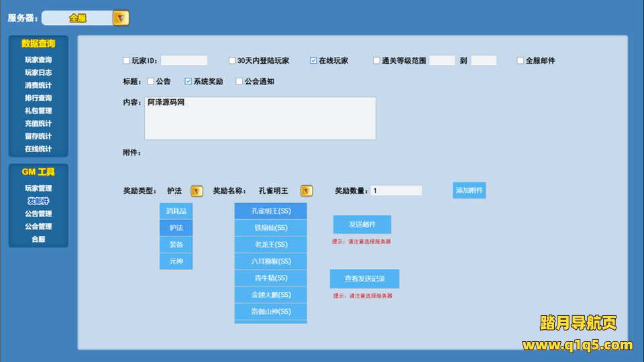Image resolution: width=644 pixels, height=362 pixels.
Task: Check the 公会通知 checkbox
Action: 239,82
